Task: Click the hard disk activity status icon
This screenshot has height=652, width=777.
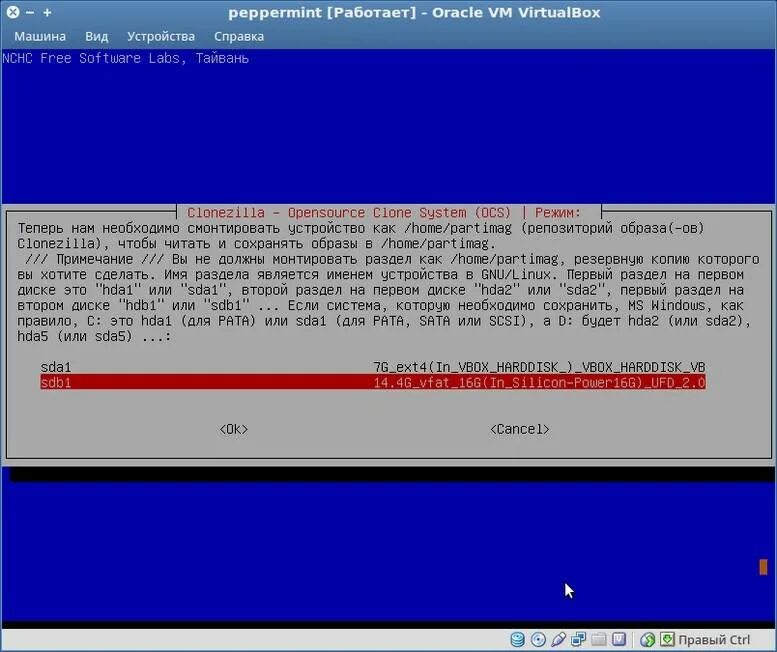Action: (x=517, y=640)
